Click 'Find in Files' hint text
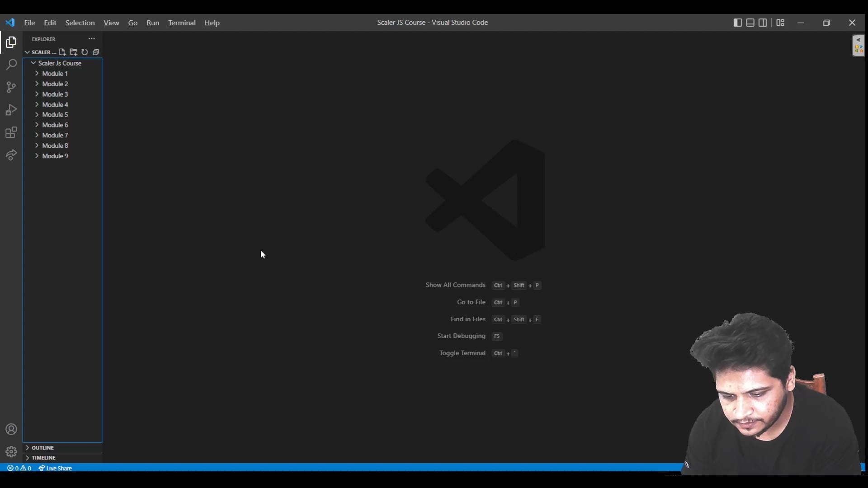Screen dimensions: 868x488 pos(468,319)
